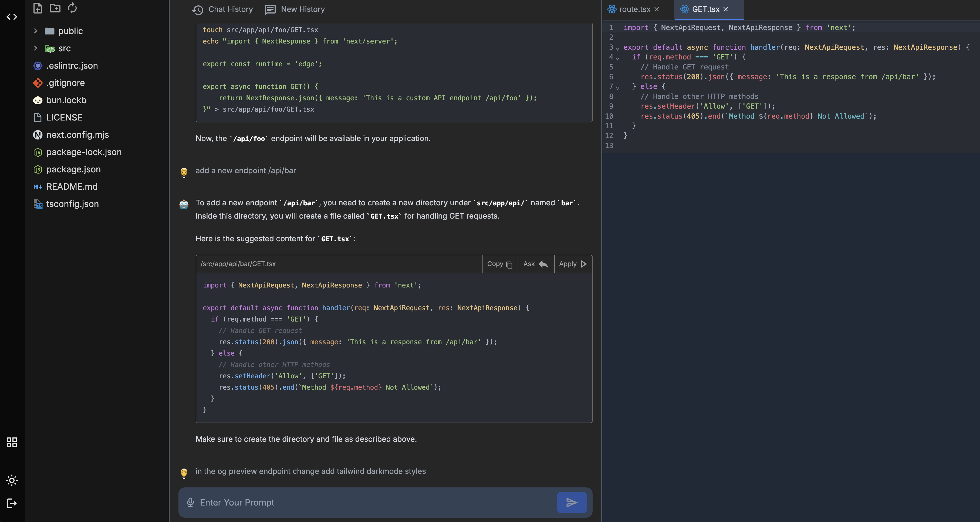Click Copy on the GET.tsx code block
The width and height of the screenshot is (980, 522).
click(x=500, y=264)
